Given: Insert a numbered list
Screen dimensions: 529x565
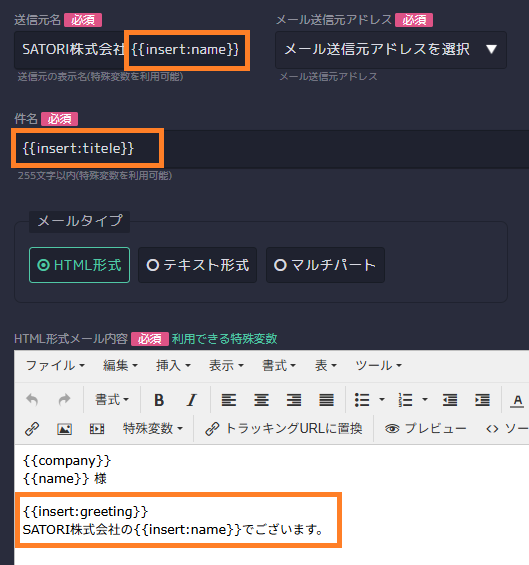Looking at the screenshot, I should 405,400.
